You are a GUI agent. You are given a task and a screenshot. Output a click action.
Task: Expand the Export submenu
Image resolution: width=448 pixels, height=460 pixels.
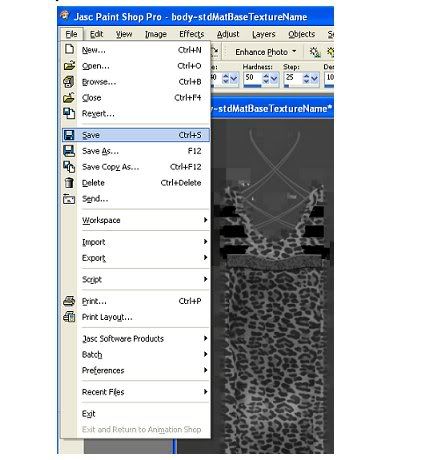pos(136,258)
